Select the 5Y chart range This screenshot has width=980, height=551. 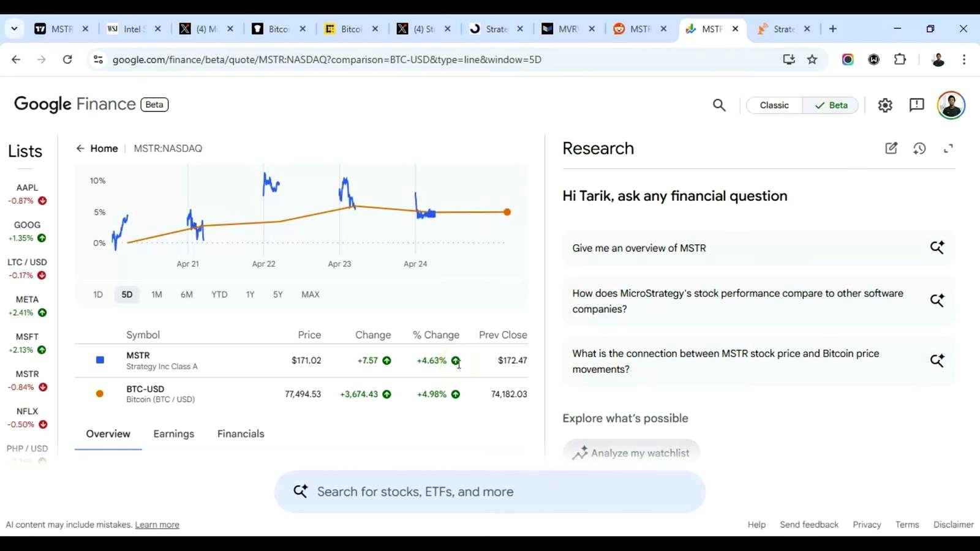(278, 294)
